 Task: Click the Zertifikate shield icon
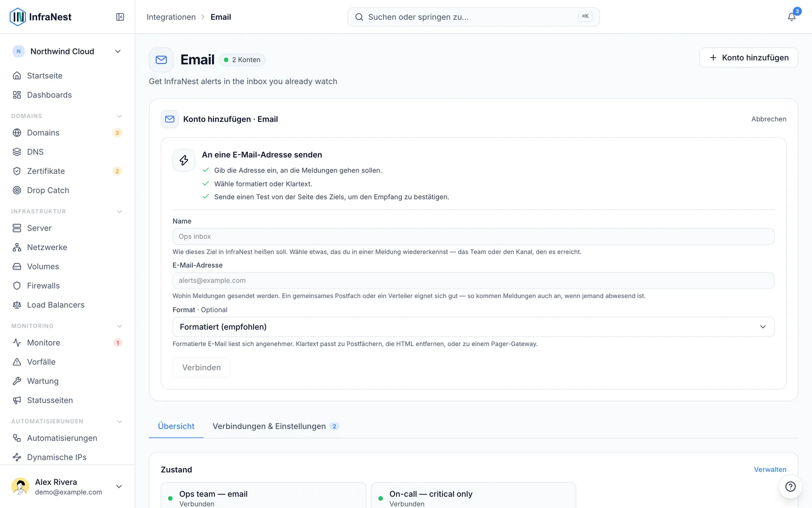click(17, 171)
